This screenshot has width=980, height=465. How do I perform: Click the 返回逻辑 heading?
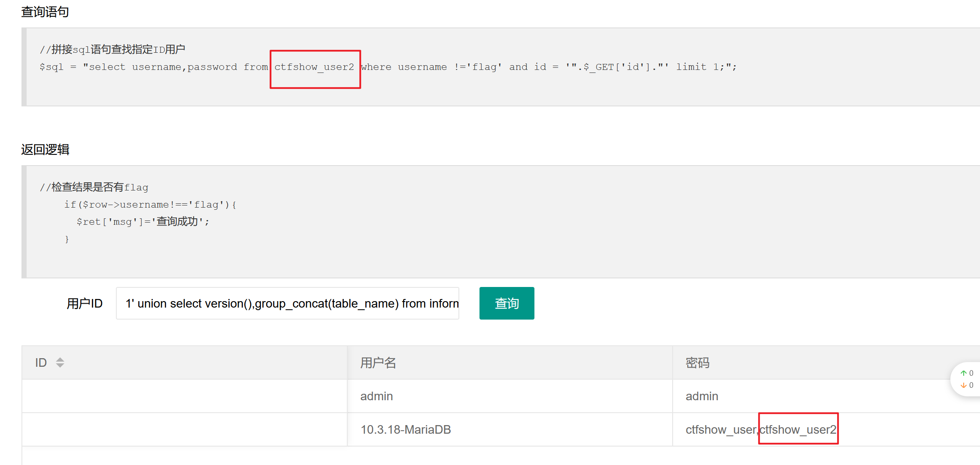(x=45, y=150)
